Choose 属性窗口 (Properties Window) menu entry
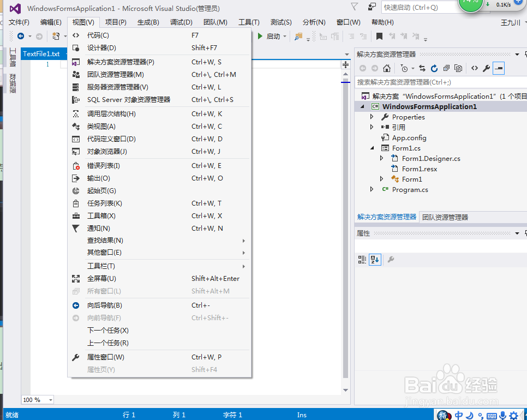Viewport: 527px width, 420px height. click(x=160, y=357)
